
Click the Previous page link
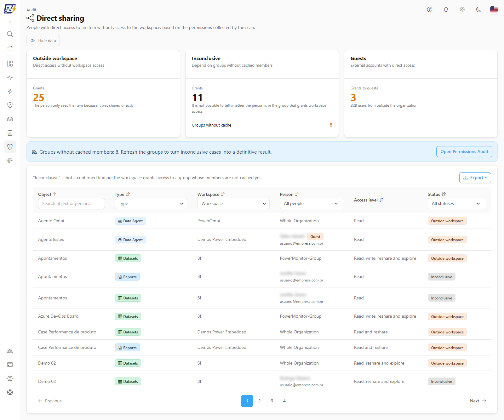(50, 401)
